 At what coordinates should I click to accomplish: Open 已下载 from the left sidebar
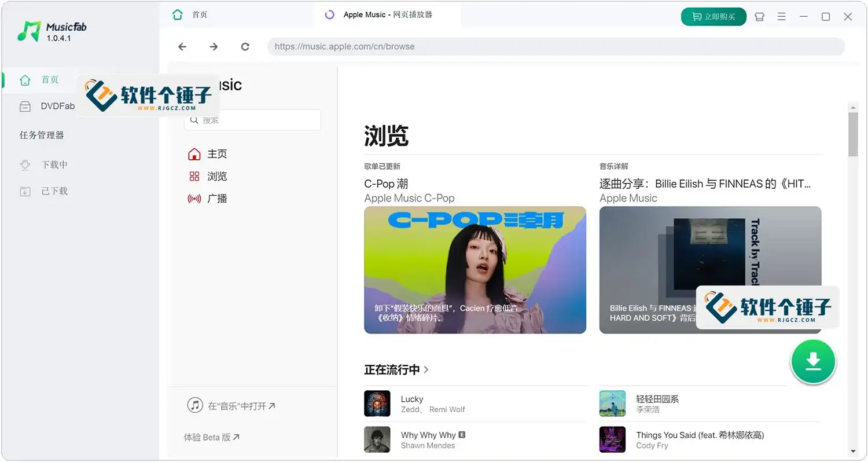point(50,191)
